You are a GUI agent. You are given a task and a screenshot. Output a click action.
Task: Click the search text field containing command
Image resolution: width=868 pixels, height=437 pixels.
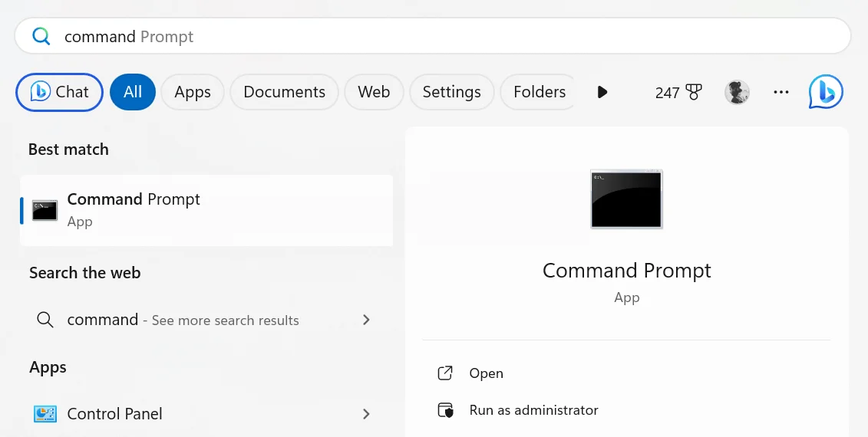pyautogui.click(x=432, y=37)
